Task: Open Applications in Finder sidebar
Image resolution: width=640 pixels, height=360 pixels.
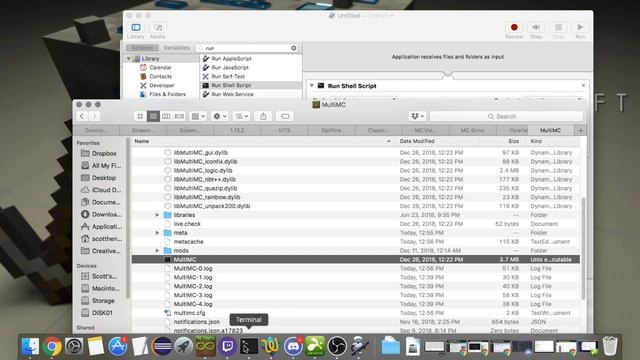Action: coord(101,227)
